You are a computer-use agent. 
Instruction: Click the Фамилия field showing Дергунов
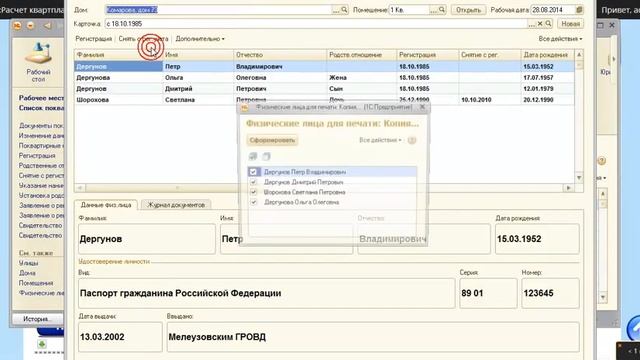[147, 239]
